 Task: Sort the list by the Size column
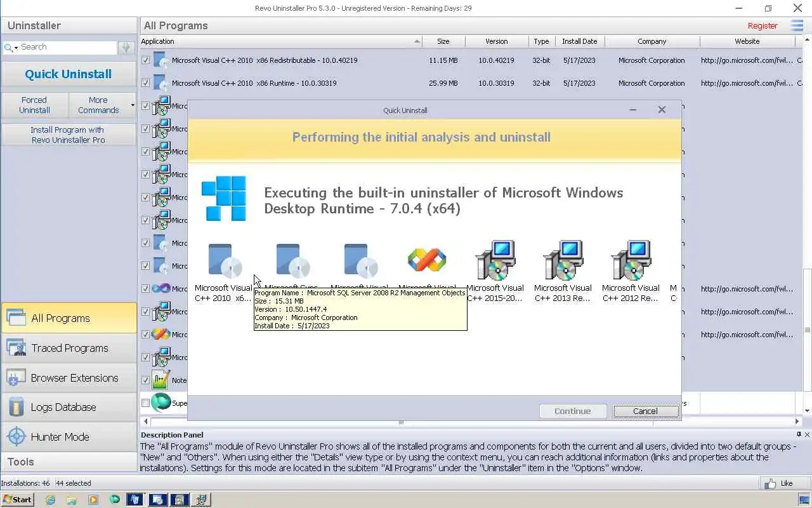click(x=443, y=41)
